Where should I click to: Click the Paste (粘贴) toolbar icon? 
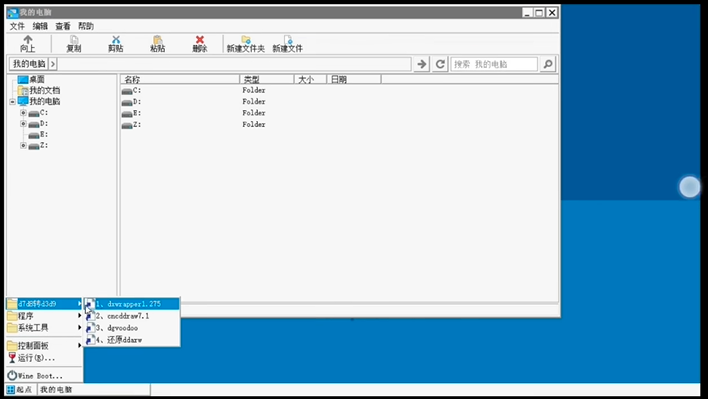[x=158, y=40]
